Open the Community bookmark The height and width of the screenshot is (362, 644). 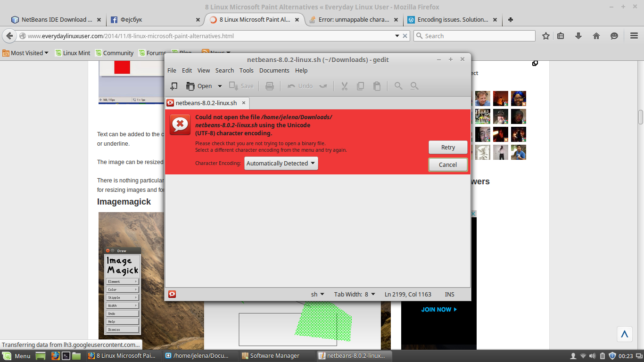pyautogui.click(x=114, y=53)
